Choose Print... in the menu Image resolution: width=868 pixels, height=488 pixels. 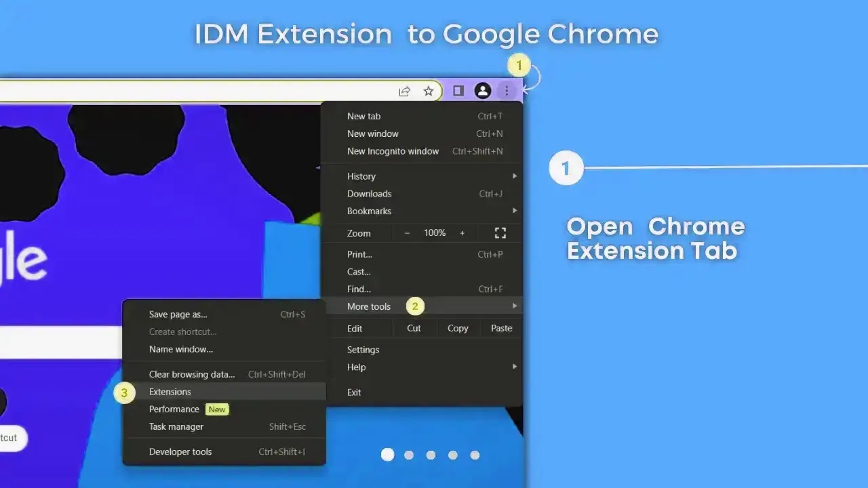pos(422,255)
